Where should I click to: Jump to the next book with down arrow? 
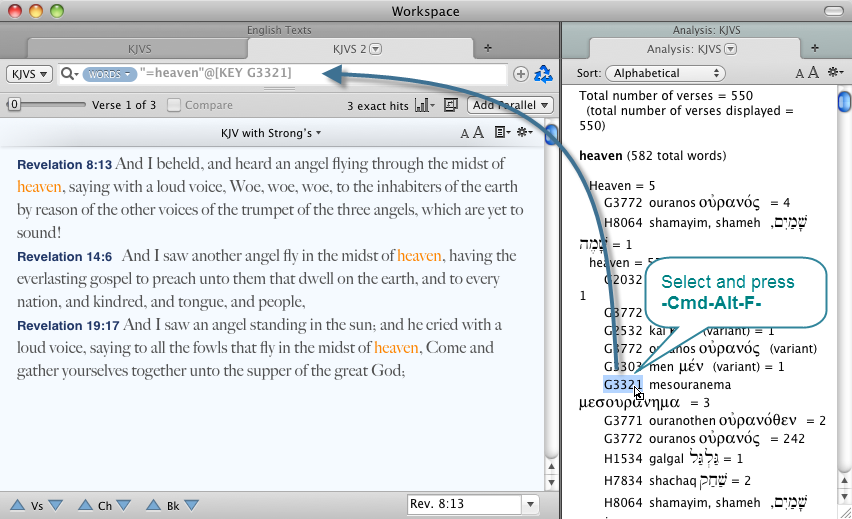(x=190, y=505)
